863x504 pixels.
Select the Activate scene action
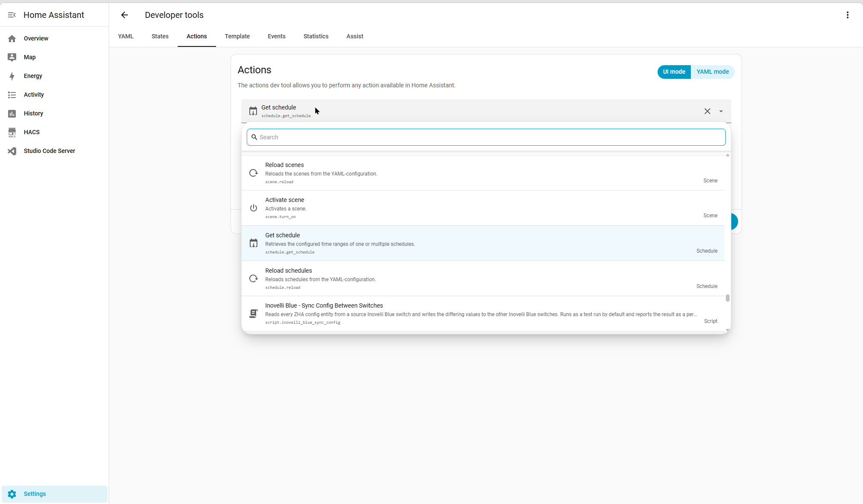[x=483, y=208]
